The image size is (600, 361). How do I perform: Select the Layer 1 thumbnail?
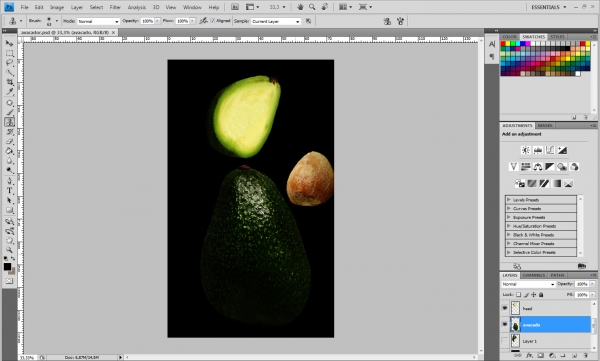(515, 341)
